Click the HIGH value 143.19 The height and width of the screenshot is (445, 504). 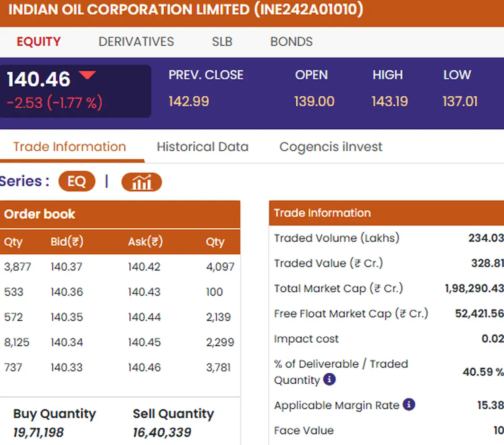coord(389,101)
